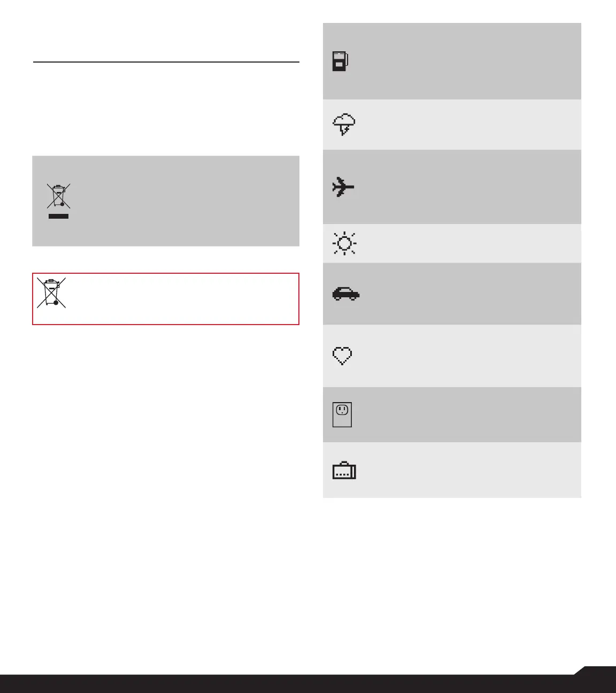Select the car icon
The height and width of the screenshot is (693, 616).
(x=346, y=294)
